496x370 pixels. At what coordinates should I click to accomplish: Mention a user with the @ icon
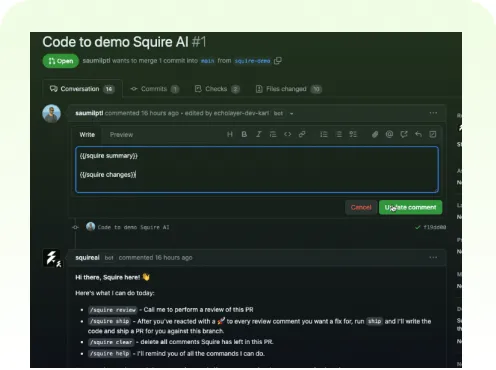click(x=389, y=134)
